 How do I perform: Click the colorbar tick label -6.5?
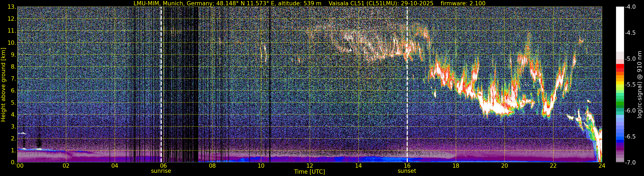tap(630, 137)
